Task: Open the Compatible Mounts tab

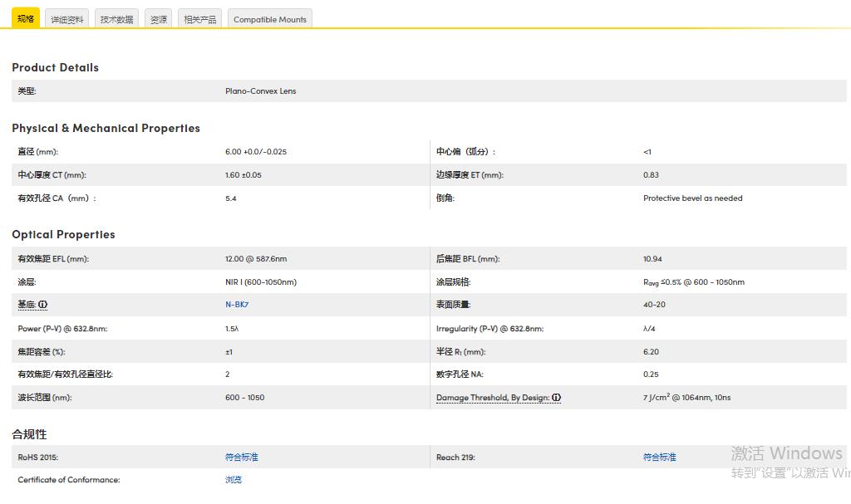Action: coord(270,19)
